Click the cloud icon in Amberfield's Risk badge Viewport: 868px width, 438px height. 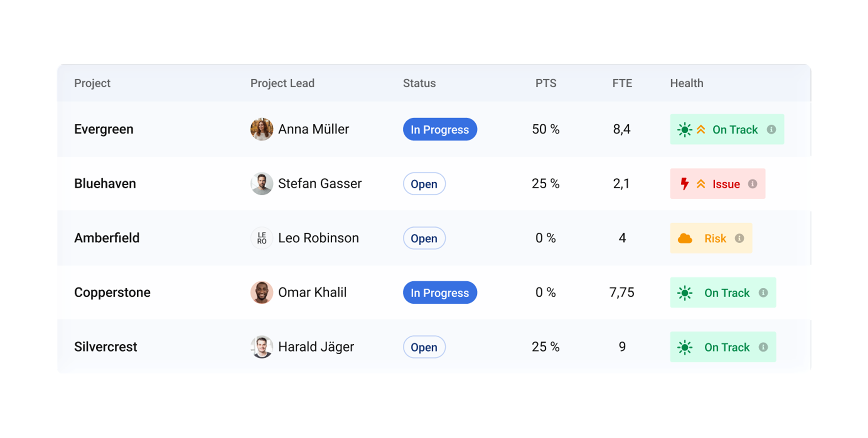[685, 238]
